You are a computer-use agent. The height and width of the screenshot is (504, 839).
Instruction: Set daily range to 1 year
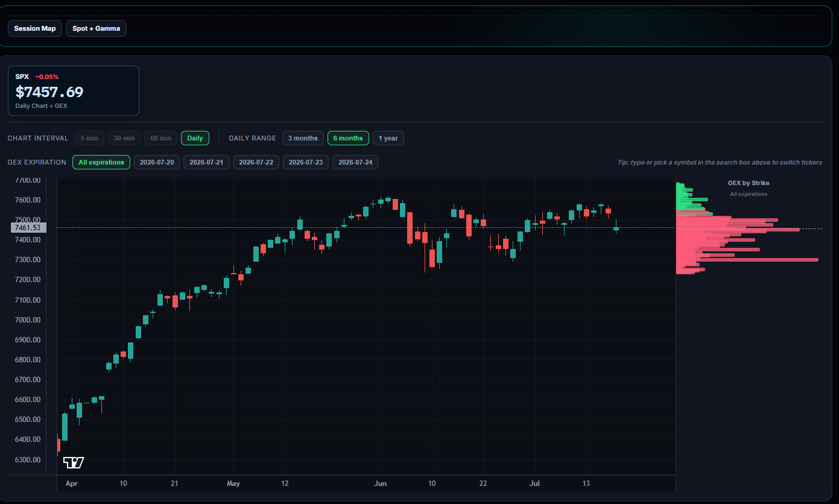click(388, 138)
